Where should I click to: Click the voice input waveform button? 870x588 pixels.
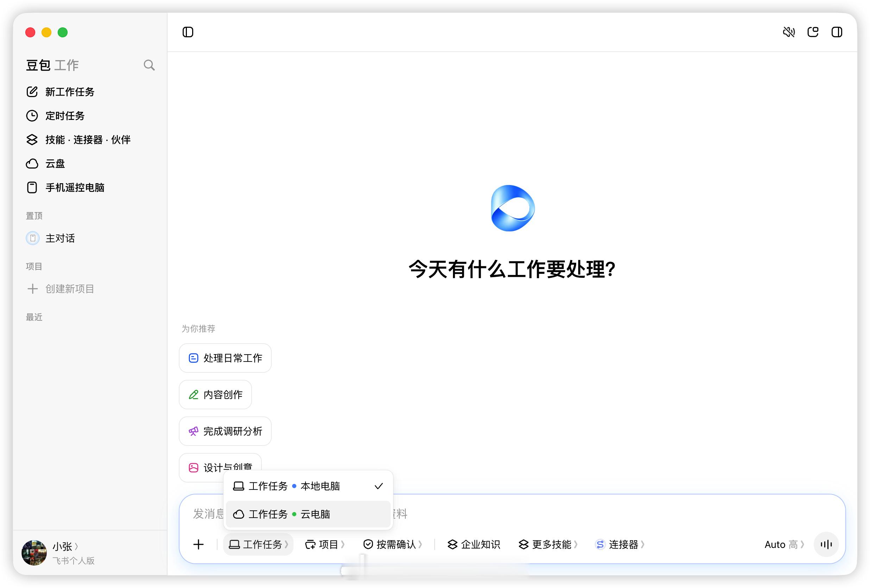pyautogui.click(x=826, y=544)
